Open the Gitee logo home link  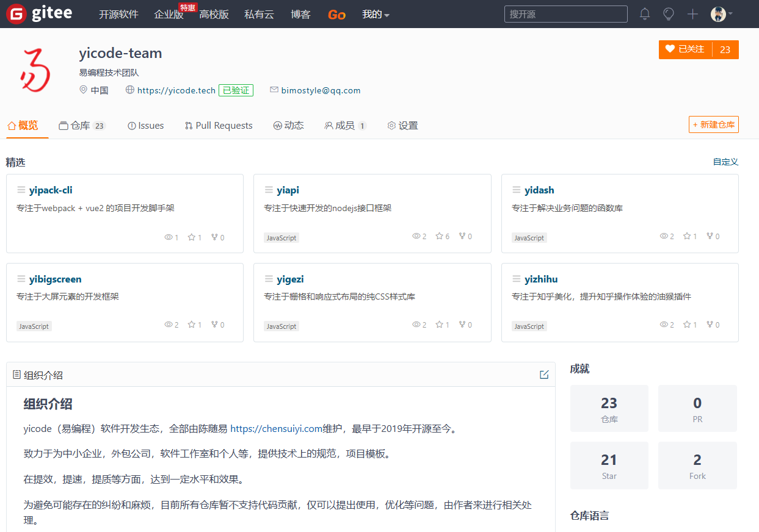point(38,13)
